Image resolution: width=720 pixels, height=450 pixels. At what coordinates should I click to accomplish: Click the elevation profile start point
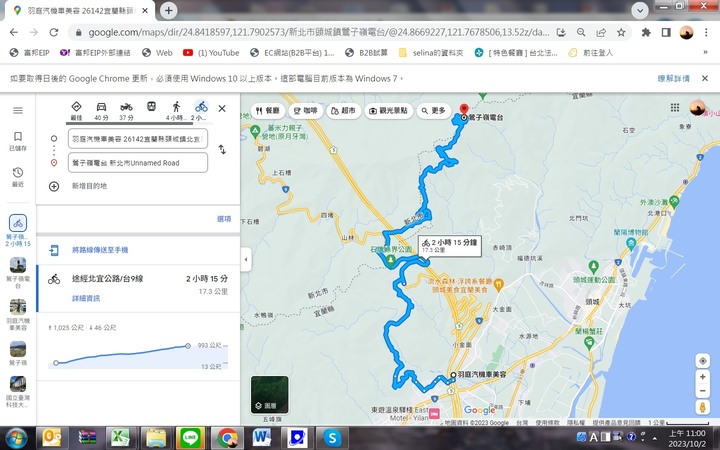(x=56, y=363)
